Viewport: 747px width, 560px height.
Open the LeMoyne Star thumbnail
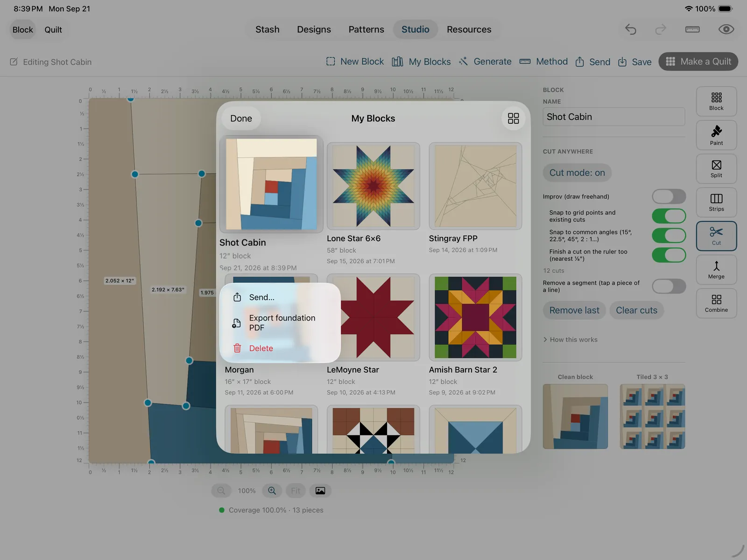373,317
